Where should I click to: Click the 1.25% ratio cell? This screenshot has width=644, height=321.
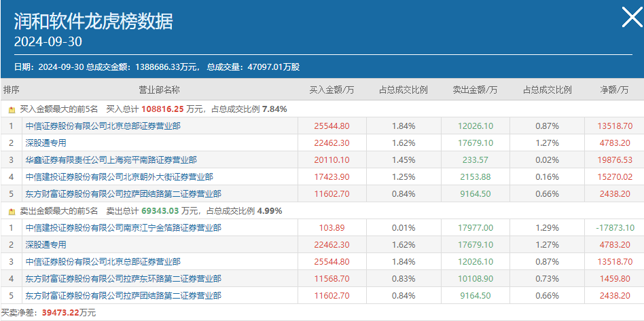click(x=404, y=177)
